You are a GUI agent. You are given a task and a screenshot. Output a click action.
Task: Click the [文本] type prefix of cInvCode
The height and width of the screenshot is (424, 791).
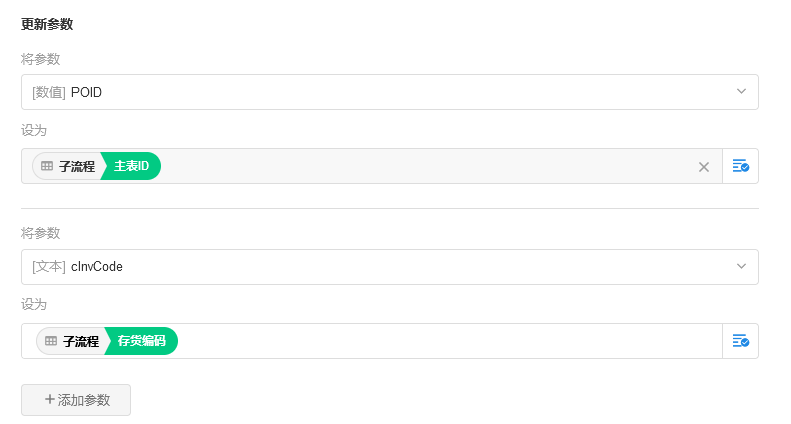(x=49, y=267)
